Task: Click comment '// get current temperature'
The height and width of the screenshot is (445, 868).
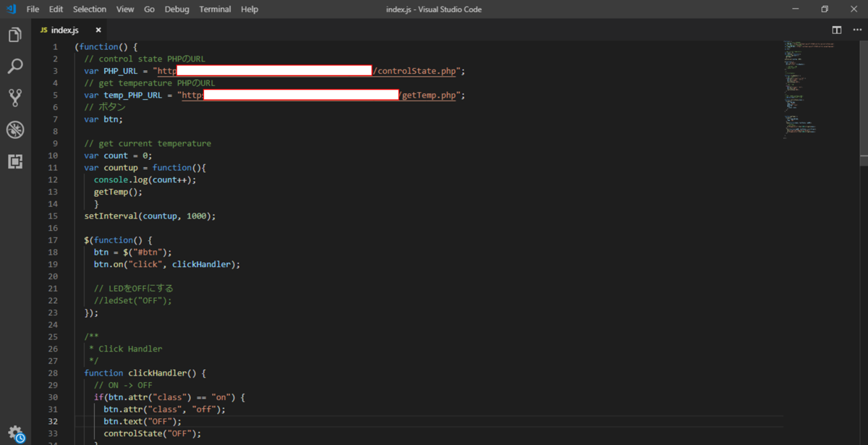Action: 148,143
